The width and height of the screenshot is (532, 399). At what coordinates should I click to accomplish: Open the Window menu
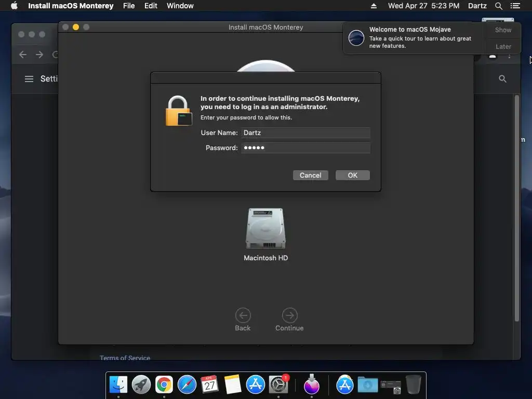pos(180,6)
